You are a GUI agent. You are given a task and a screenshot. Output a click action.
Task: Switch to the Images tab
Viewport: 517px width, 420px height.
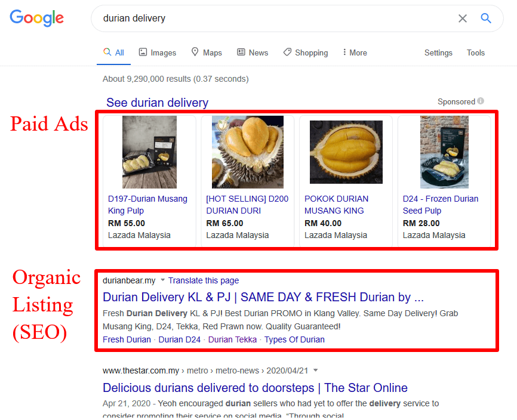[157, 52]
